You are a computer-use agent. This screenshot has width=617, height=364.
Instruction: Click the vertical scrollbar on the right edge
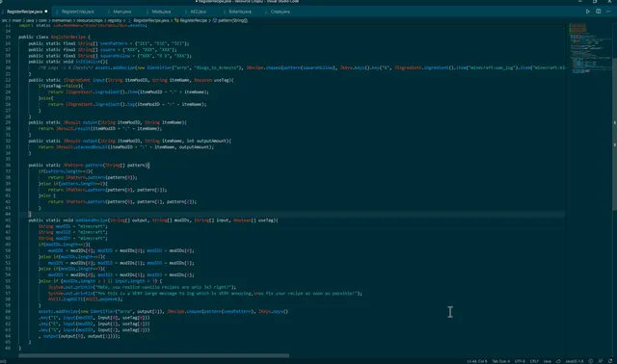coord(614,134)
